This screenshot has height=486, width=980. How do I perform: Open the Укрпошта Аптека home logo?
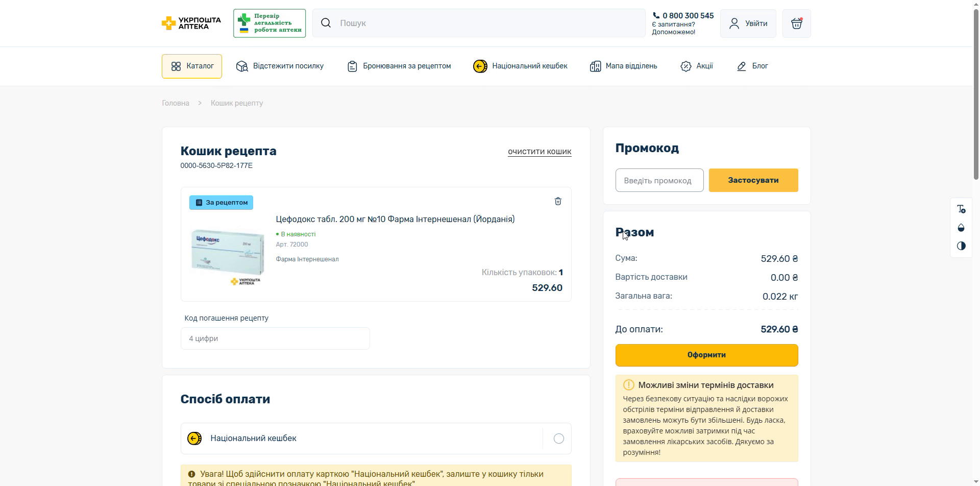click(x=191, y=23)
